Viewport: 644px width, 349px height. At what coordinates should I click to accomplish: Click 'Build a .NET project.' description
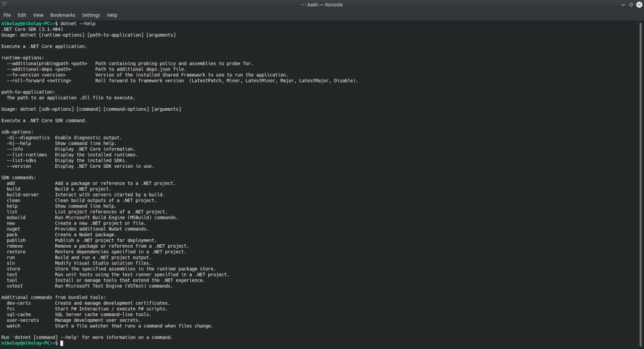[83, 189]
